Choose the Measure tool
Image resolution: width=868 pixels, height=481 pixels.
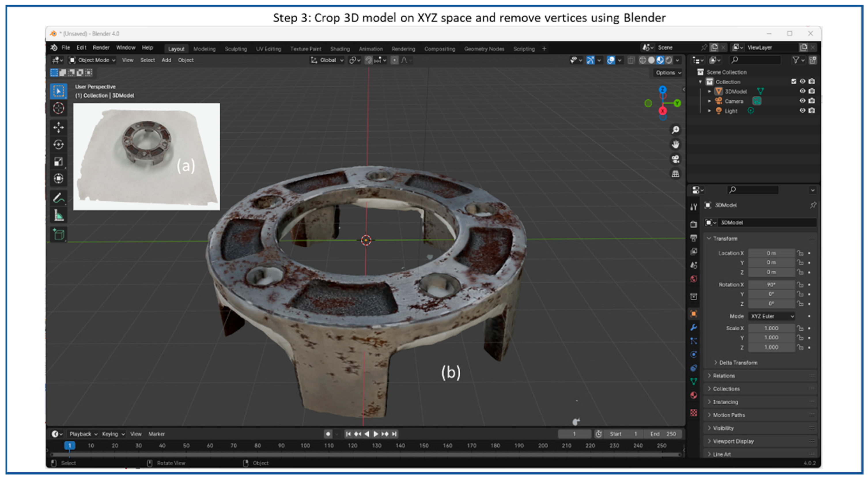click(58, 215)
